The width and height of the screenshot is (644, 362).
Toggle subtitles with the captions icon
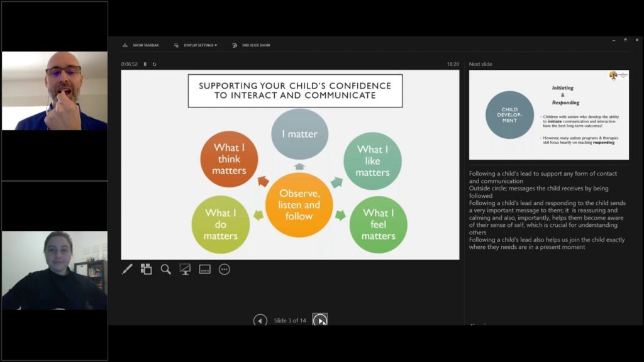(204, 269)
